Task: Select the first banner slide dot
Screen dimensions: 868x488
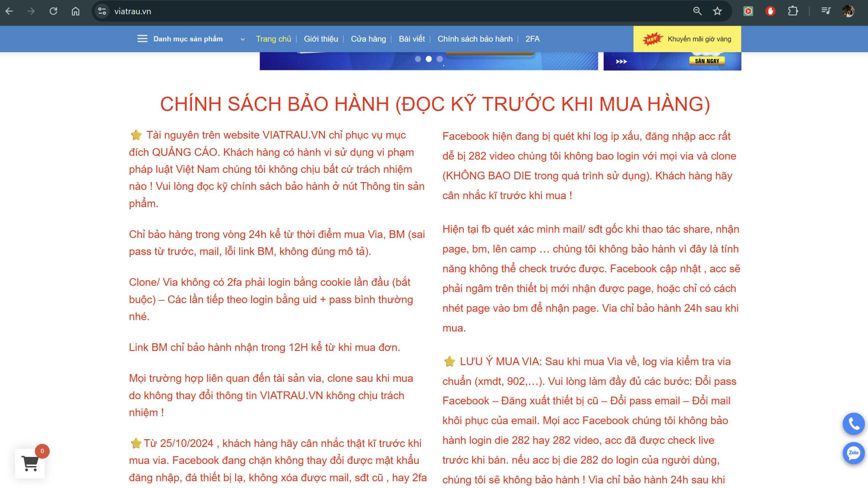Action: click(418, 59)
